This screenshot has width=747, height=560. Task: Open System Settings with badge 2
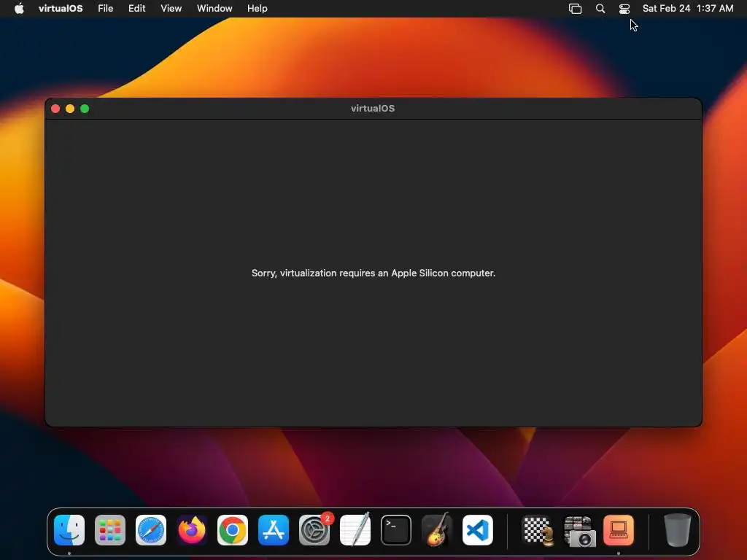click(x=314, y=530)
